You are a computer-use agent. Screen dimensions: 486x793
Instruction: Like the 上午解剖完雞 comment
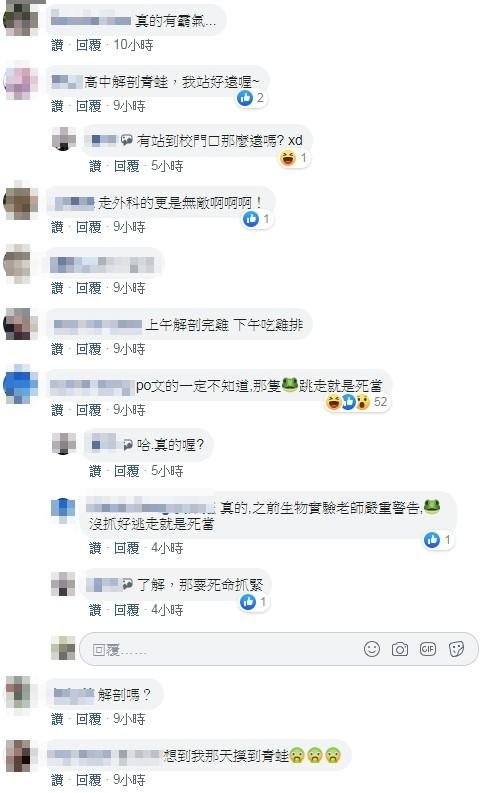(57, 349)
